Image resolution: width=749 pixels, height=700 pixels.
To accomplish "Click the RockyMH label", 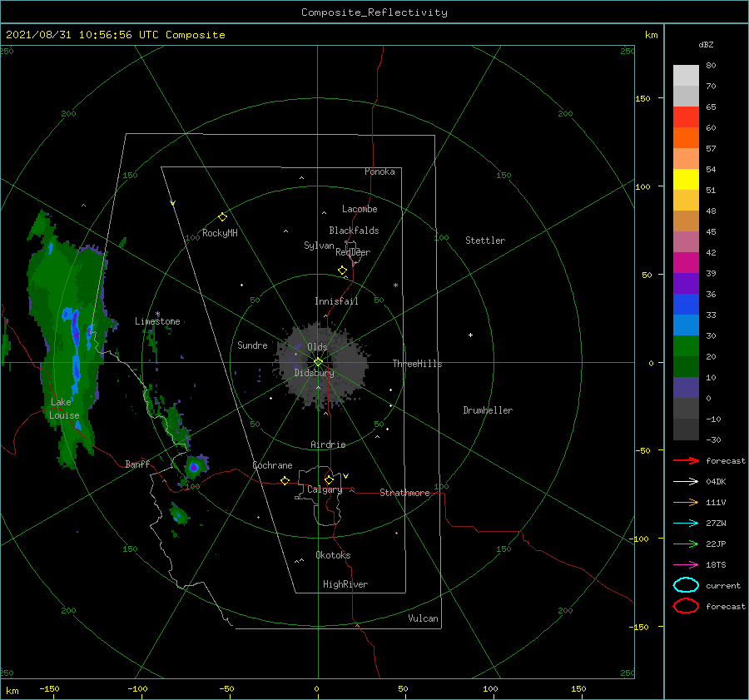I will [x=220, y=233].
